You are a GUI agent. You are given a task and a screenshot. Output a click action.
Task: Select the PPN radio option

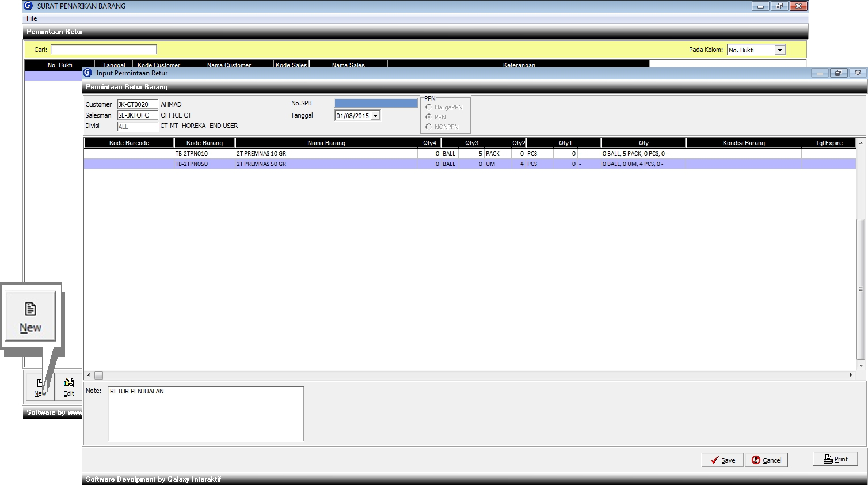coord(429,117)
